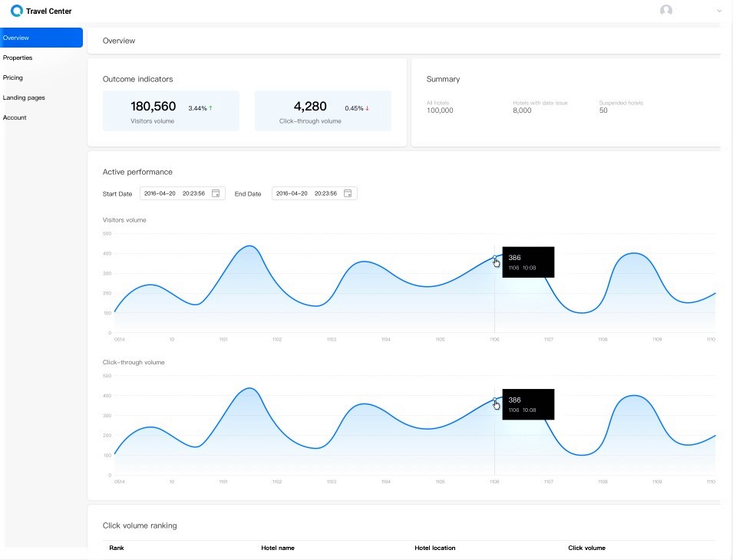Click the green up arrow beside 3.44%

pyautogui.click(x=211, y=108)
